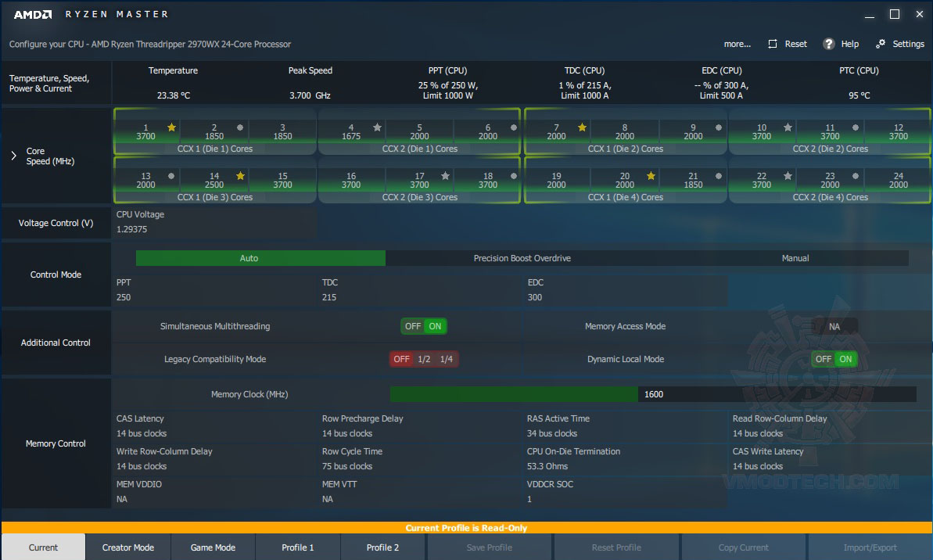This screenshot has height=560, width=933.
Task: Click the Help question mark icon
Action: 828,44
